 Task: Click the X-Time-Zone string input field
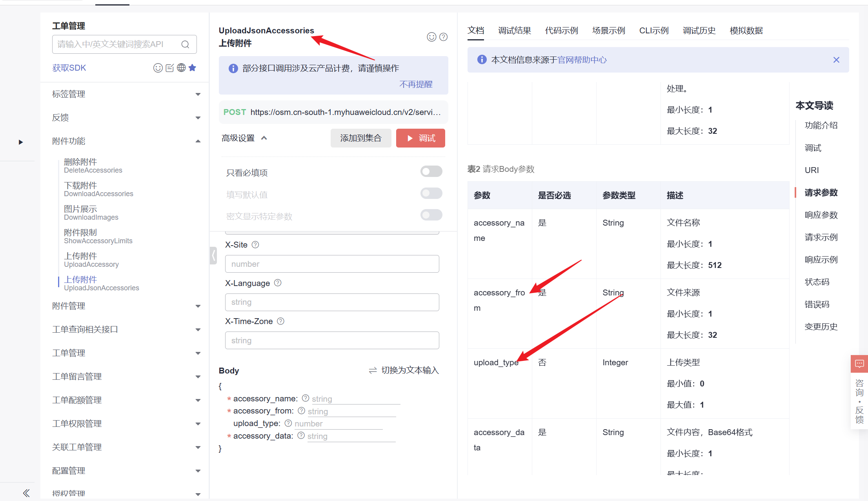[x=332, y=340]
